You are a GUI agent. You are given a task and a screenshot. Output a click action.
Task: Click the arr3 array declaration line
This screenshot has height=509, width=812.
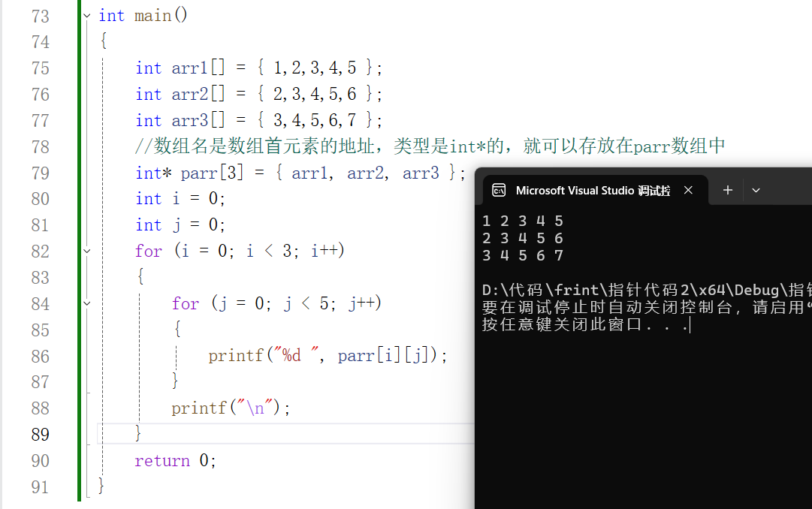(x=258, y=120)
